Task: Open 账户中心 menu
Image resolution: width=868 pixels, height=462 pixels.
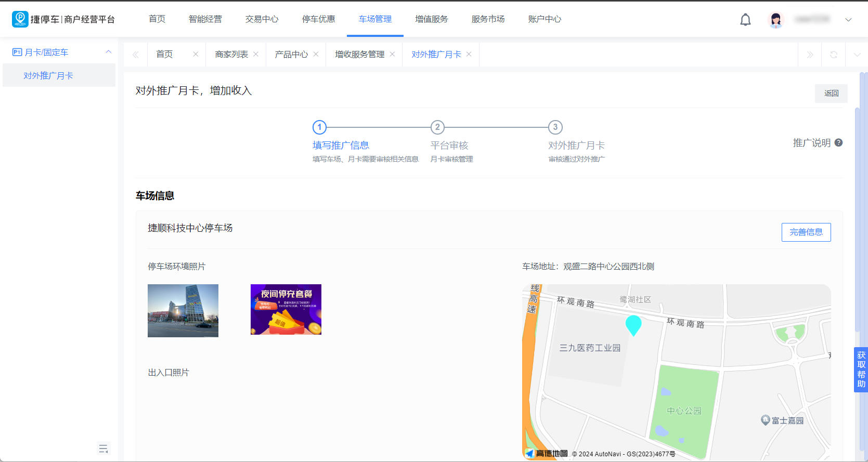Action: click(545, 19)
